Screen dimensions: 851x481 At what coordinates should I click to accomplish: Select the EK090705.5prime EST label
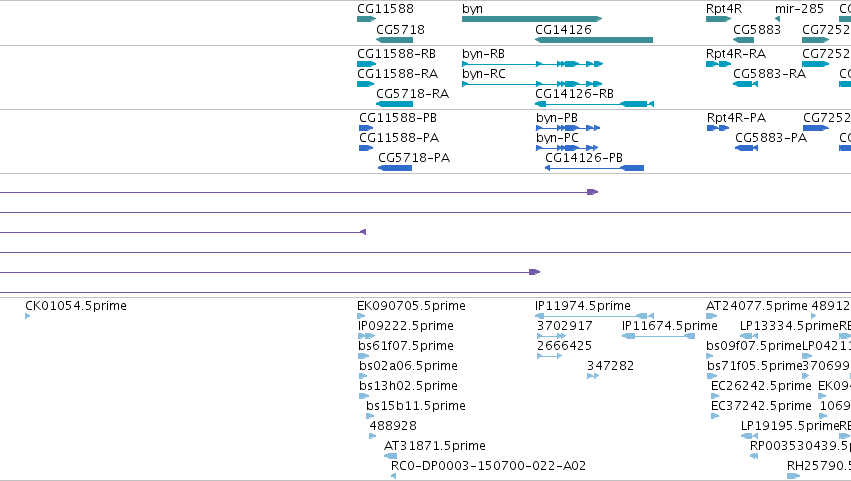pos(411,306)
